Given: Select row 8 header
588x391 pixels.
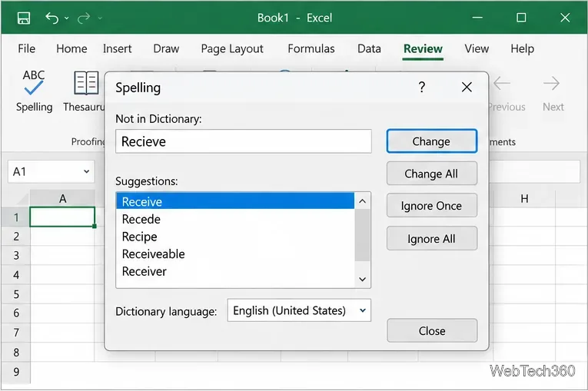Looking at the screenshot, I should pos(15,352).
